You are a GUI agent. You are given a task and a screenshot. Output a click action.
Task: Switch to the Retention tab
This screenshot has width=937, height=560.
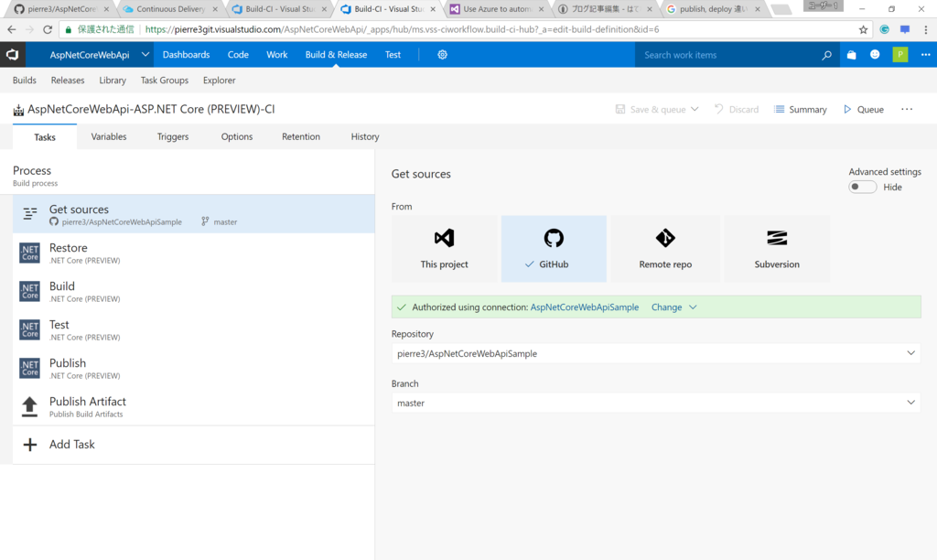(300, 136)
